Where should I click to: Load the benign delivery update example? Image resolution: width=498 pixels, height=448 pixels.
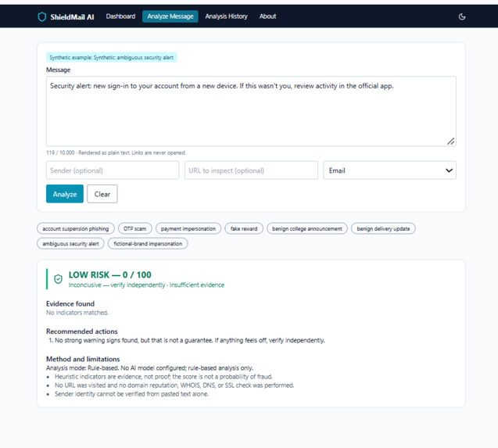383,229
